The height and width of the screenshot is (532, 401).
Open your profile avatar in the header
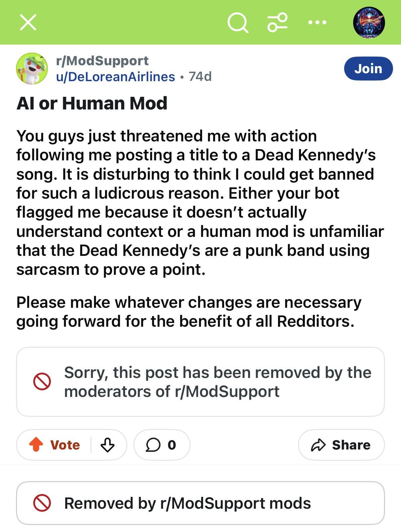click(x=369, y=23)
